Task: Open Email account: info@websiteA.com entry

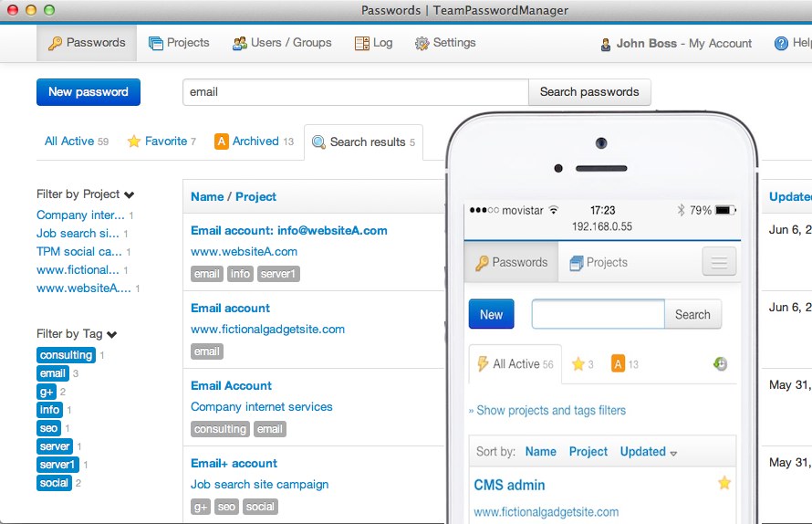Action: pos(289,231)
